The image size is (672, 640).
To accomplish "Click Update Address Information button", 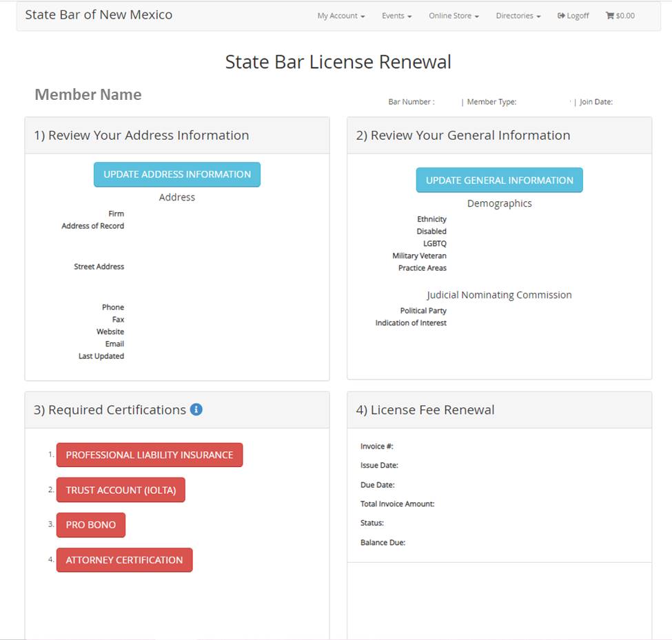I will (177, 174).
